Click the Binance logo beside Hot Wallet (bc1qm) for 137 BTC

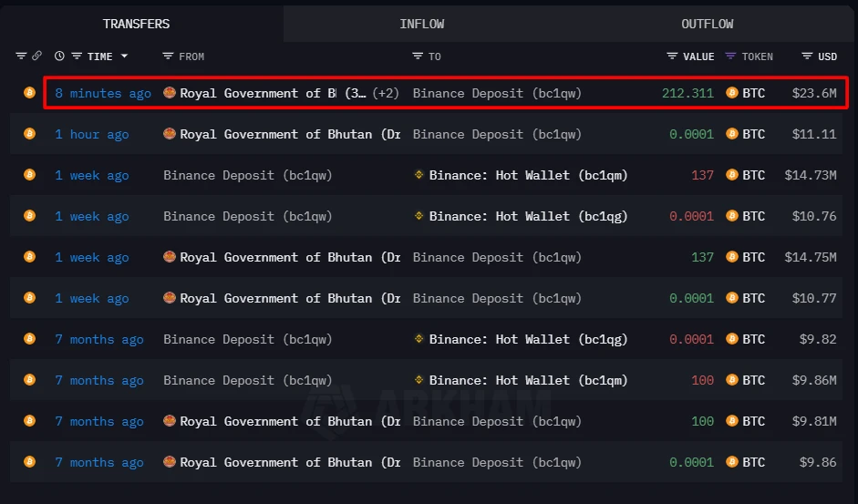419,175
